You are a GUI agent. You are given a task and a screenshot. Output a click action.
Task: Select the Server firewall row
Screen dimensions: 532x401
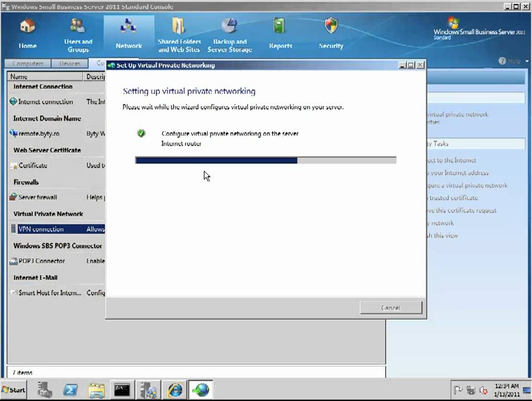[x=56, y=197]
